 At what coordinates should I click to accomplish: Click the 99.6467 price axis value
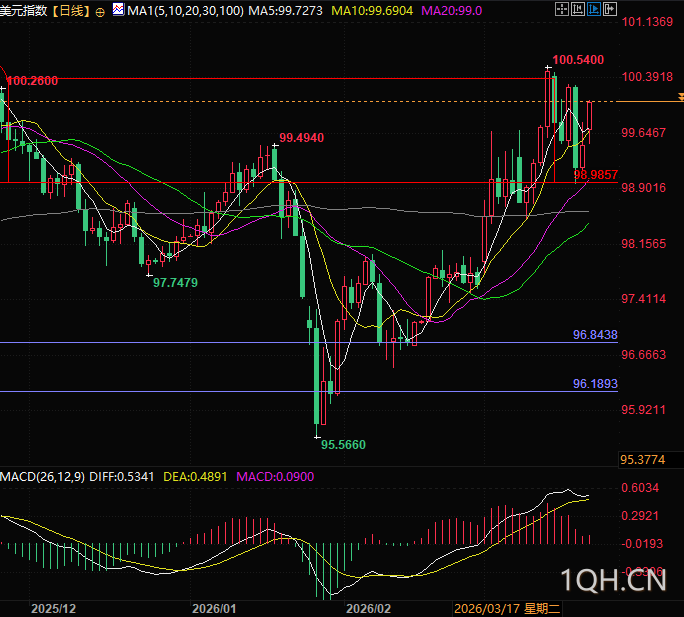[643, 133]
